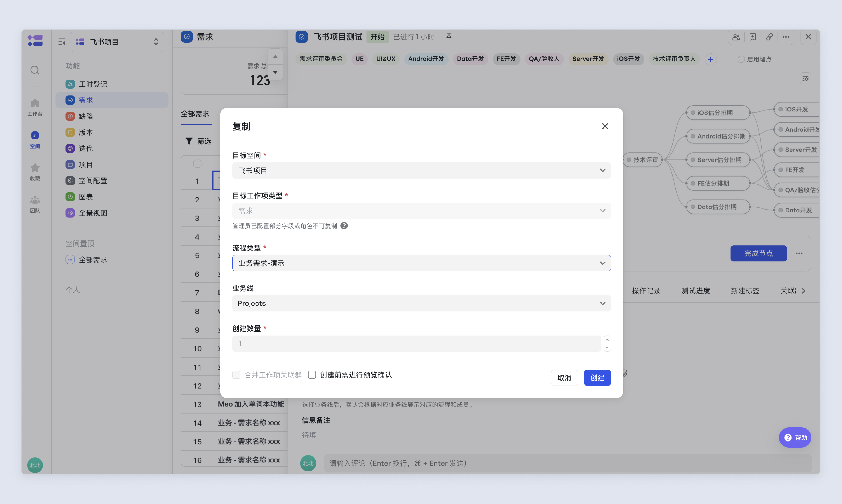Open the 帮助 help button
The height and width of the screenshot is (504, 842).
coord(795,437)
